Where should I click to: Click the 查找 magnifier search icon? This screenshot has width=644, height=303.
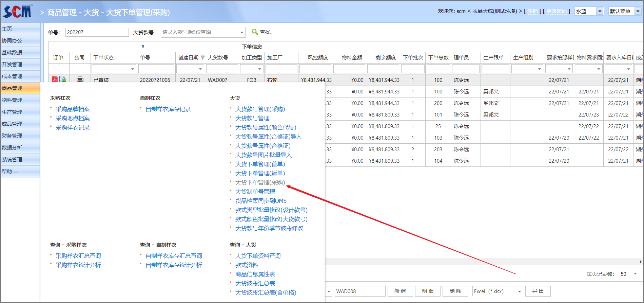point(255,32)
